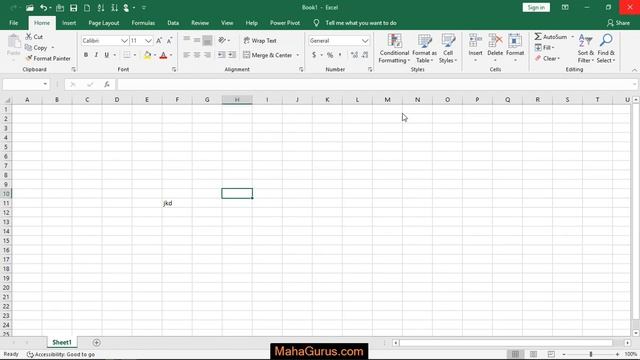Image resolution: width=640 pixels, height=360 pixels.
Task: Click Tell me what you want to do
Action: coord(361,23)
